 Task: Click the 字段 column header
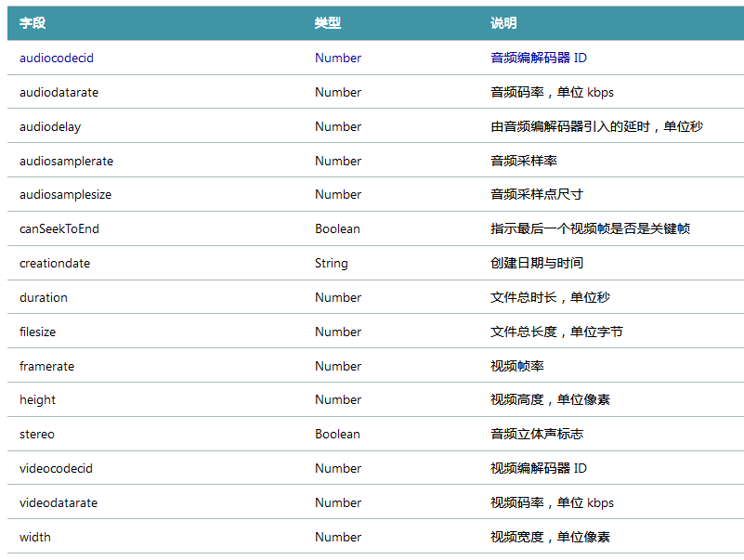(x=33, y=23)
